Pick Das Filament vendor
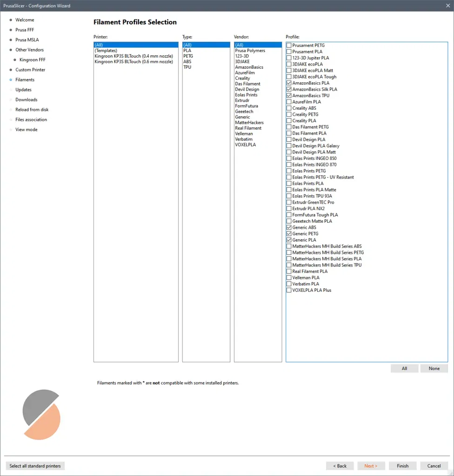The height and width of the screenshot is (476, 454). [258, 84]
